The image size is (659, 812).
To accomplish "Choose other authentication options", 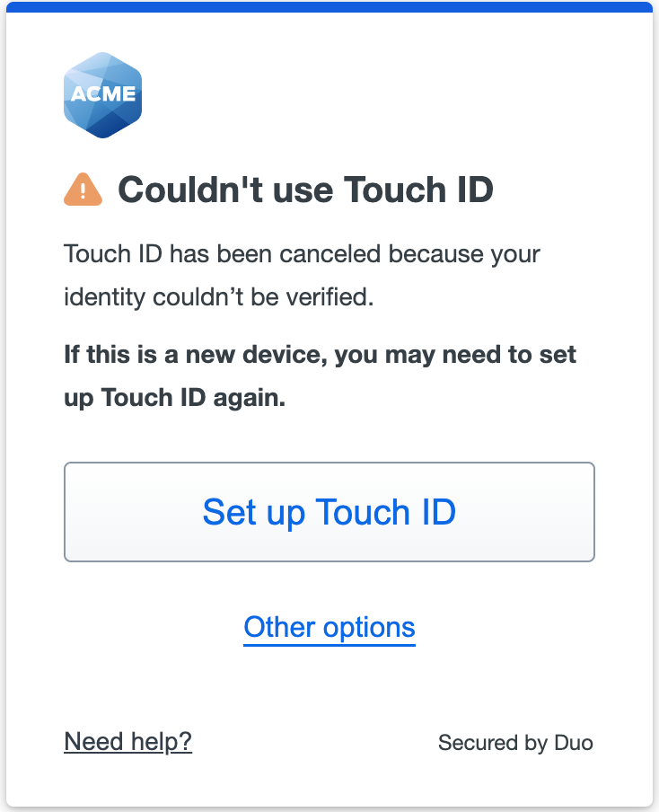I will click(329, 628).
